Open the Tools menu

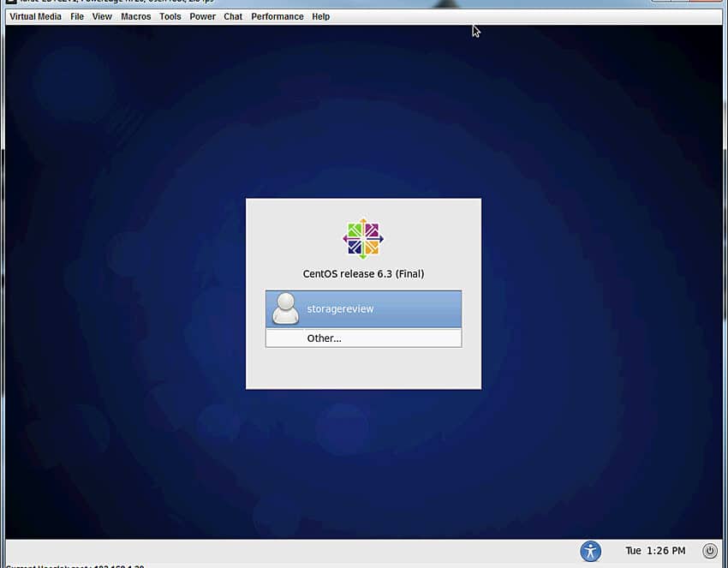point(170,17)
